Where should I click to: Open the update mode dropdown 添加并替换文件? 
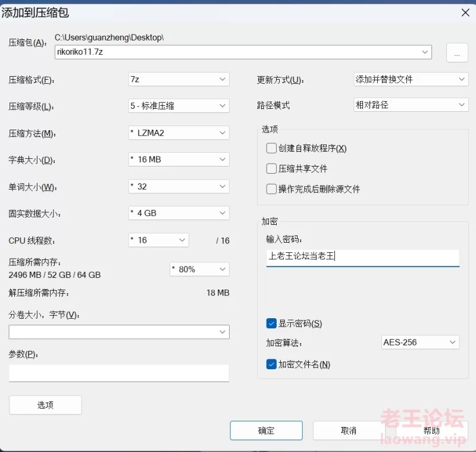point(411,79)
